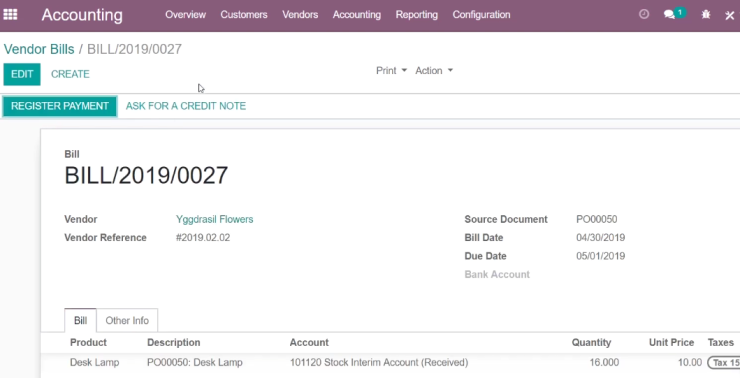Screen dimensions: 740x378
Task: Click the Unit Price column header
Action: pos(672,343)
